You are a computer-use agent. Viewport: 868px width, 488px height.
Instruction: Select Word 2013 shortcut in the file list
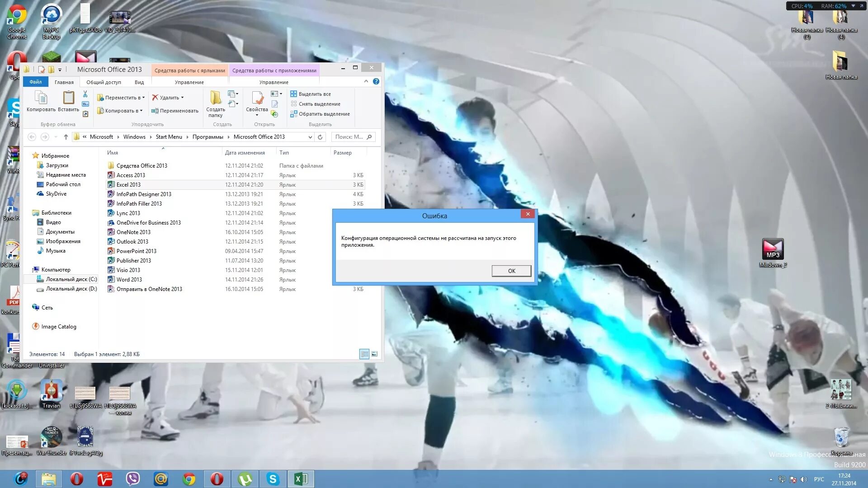click(x=235, y=280)
